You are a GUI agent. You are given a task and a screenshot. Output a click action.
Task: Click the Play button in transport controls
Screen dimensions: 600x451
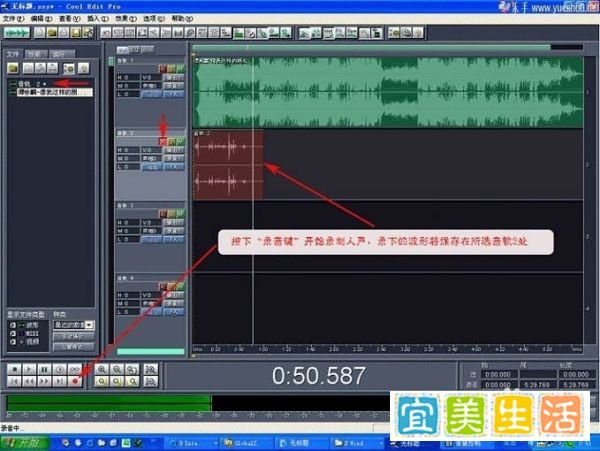point(29,370)
